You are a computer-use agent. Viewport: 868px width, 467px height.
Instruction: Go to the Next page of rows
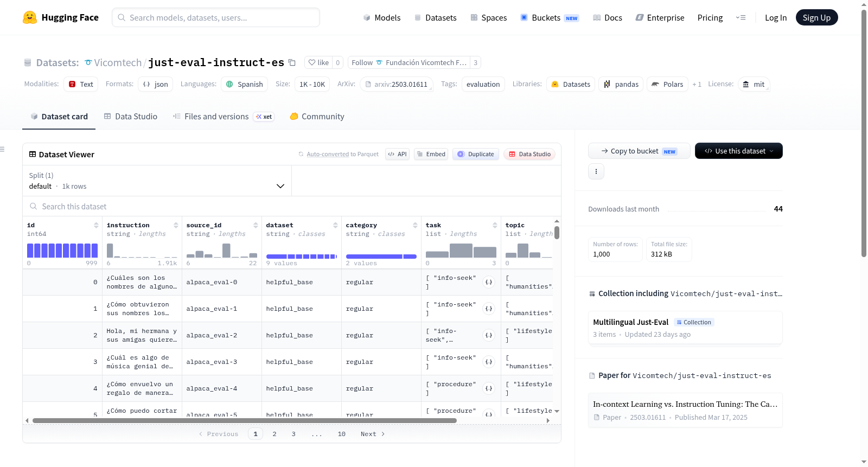[x=373, y=434]
